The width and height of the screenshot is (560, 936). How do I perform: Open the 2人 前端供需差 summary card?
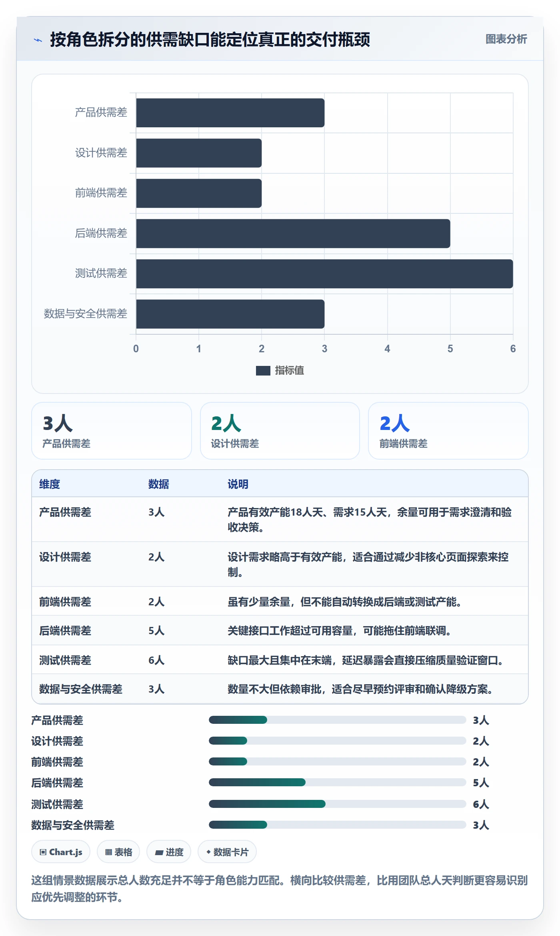448,431
